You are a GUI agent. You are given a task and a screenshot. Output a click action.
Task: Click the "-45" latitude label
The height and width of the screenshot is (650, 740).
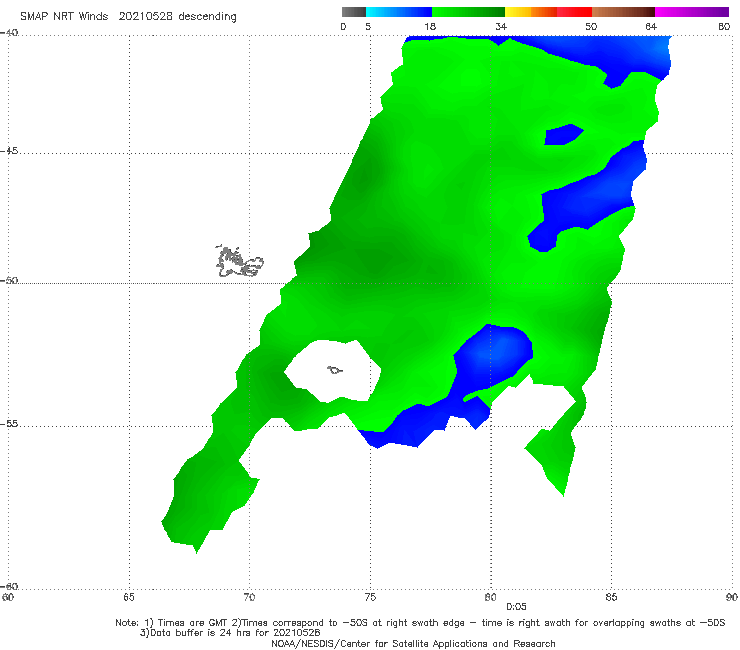click(x=9, y=151)
